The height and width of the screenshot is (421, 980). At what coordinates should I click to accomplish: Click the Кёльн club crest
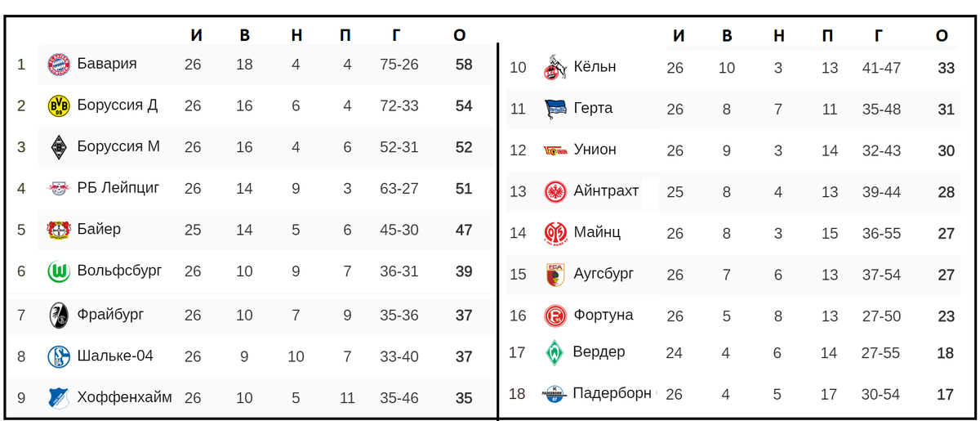(555, 68)
